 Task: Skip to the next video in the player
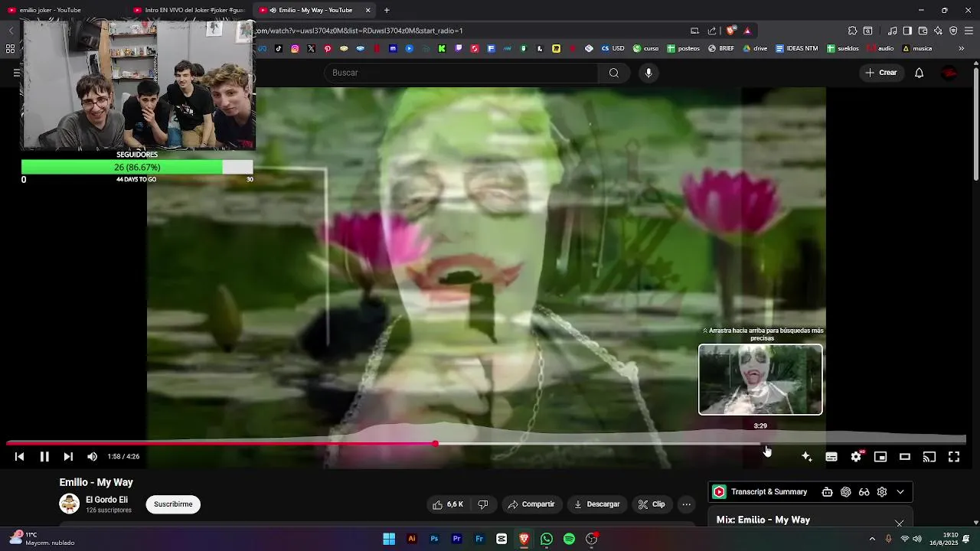(x=68, y=457)
